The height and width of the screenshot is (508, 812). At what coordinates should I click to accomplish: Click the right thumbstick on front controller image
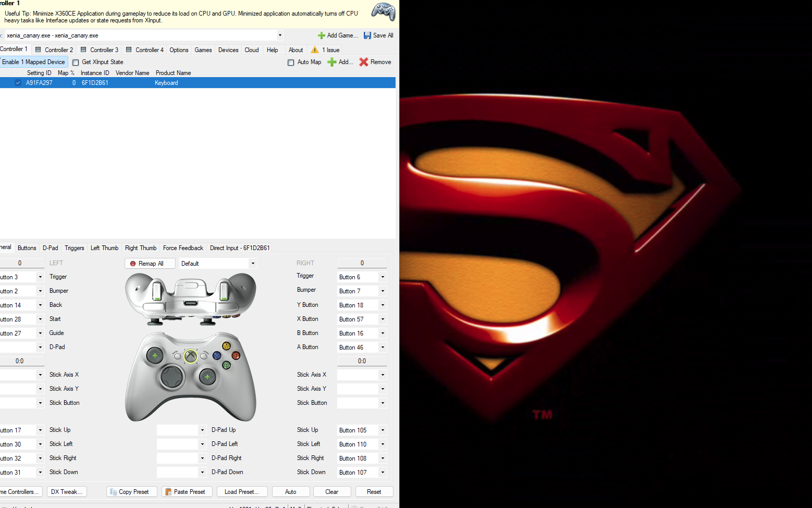[207, 377]
